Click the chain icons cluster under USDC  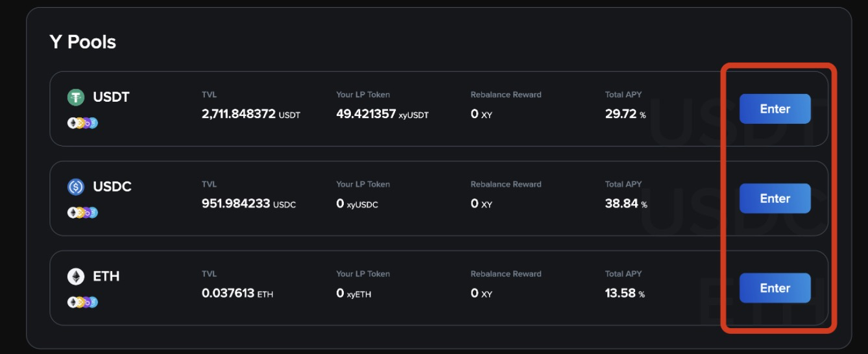[82, 212]
